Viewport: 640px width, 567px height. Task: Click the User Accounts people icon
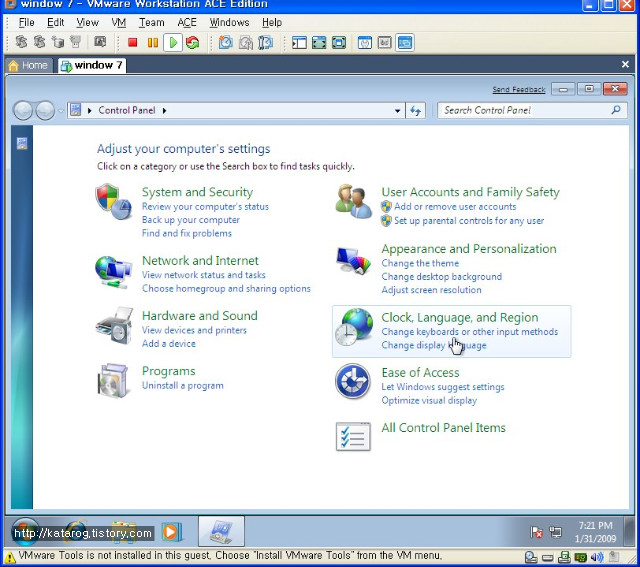click(x=353, y=201)
